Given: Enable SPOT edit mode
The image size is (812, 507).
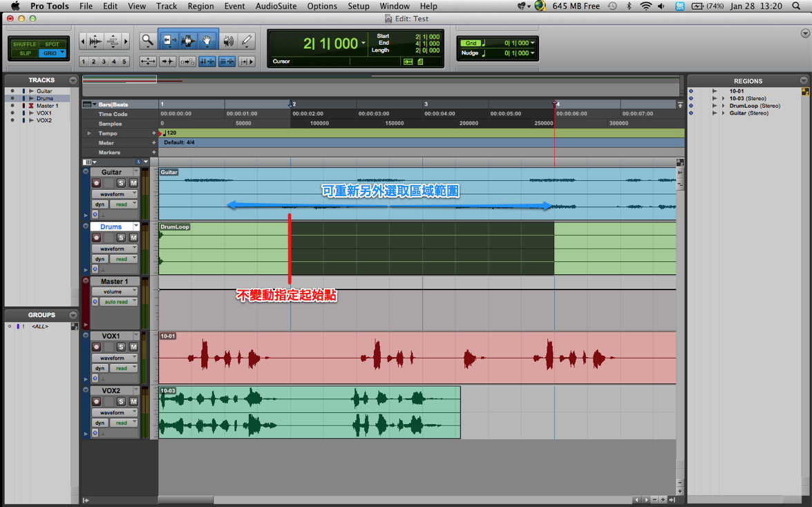Looking at the screenshot, I should (52, 44).
